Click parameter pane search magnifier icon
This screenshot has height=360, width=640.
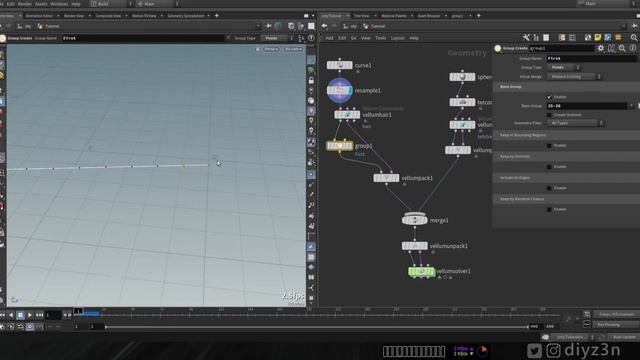pyautogui.click(x=622, y=48)
